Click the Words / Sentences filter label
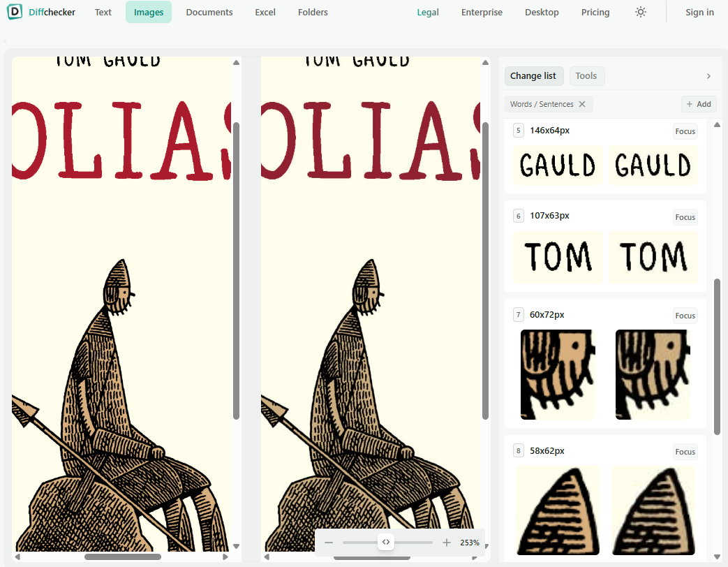 tap(542, 104)
